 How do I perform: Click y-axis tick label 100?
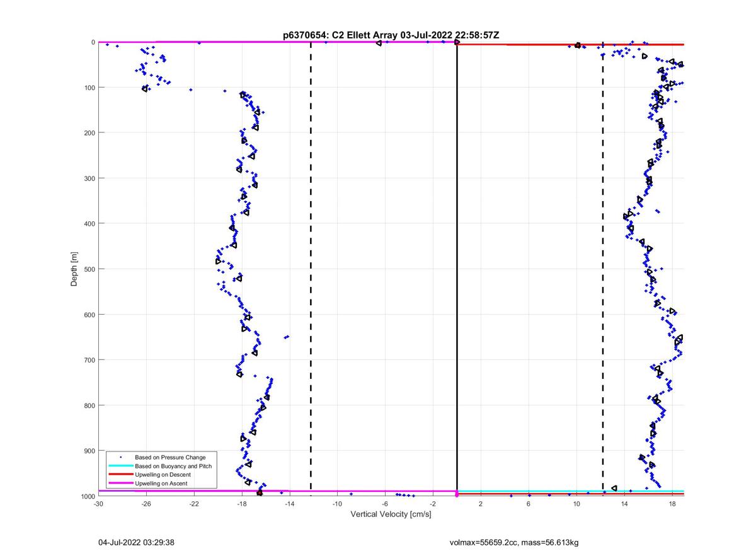[x=89, y=88]
